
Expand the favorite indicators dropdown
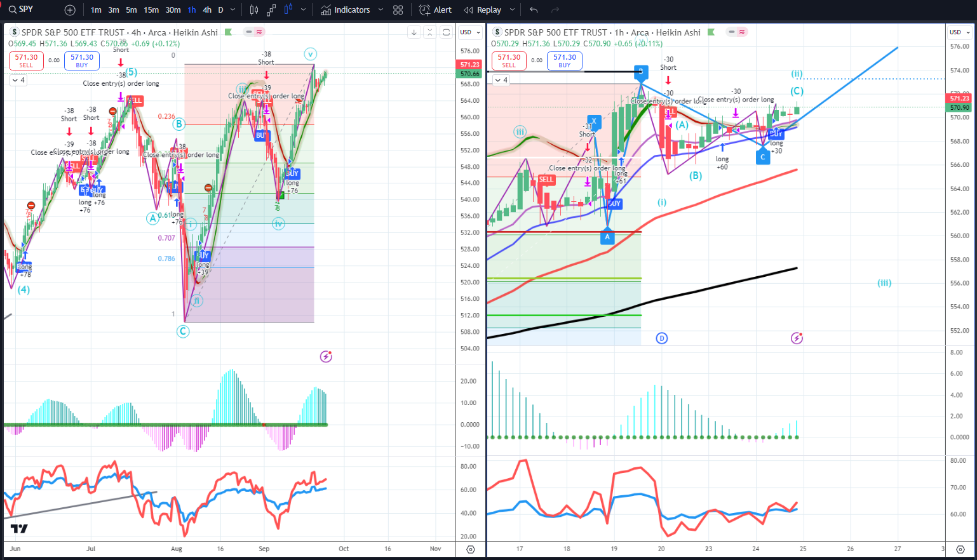381,10
